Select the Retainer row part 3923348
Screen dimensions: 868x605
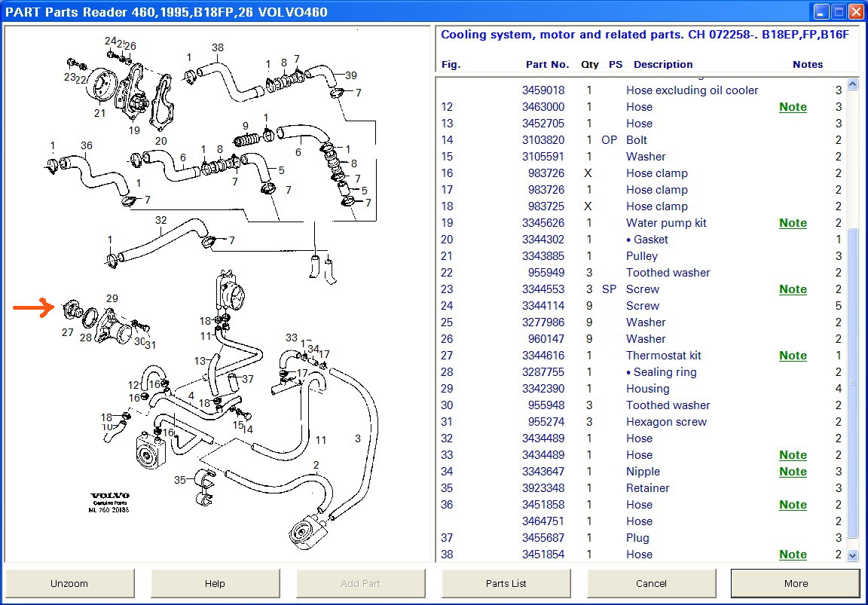(x=642, y=488)
